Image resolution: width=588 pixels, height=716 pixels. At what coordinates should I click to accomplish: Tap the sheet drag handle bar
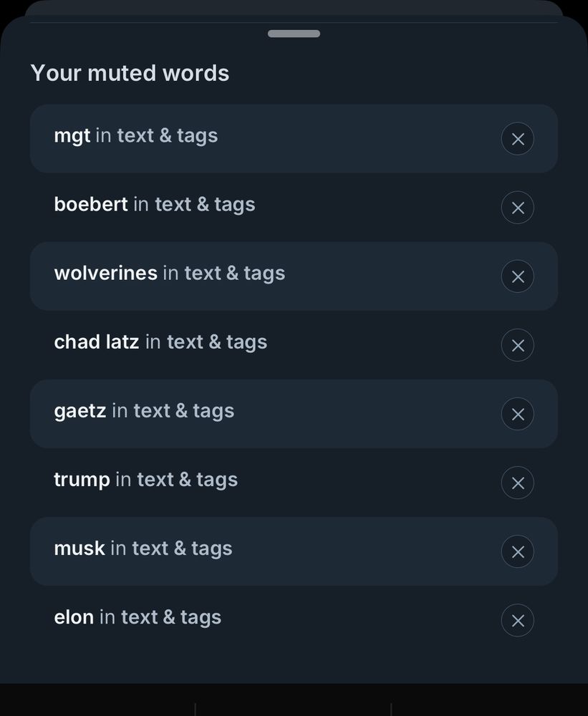(x=294, y=34)
